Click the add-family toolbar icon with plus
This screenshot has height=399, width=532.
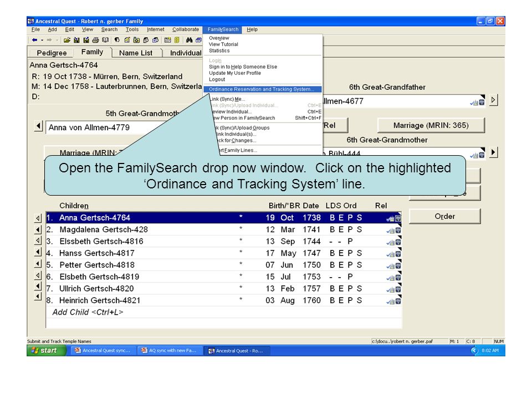point(155,40)
